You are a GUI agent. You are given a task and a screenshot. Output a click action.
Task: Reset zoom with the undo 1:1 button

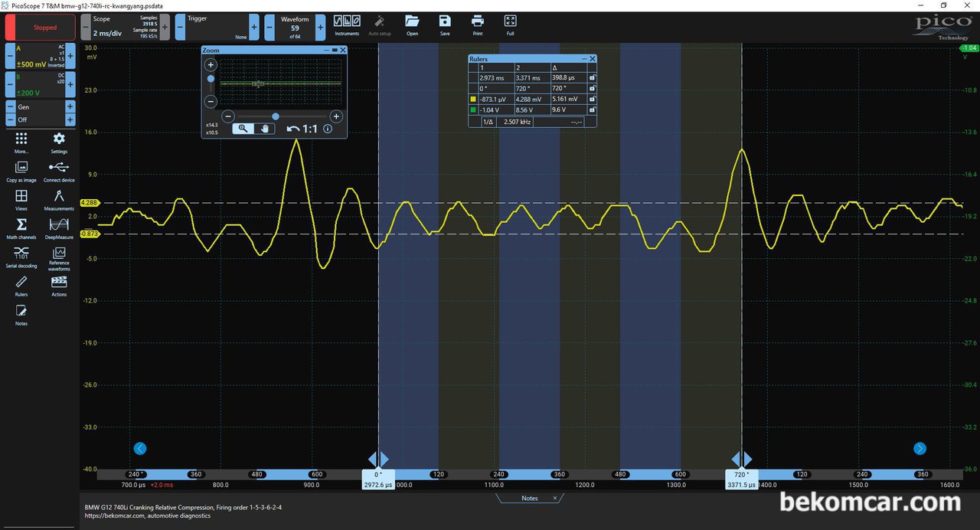[302, 129]
